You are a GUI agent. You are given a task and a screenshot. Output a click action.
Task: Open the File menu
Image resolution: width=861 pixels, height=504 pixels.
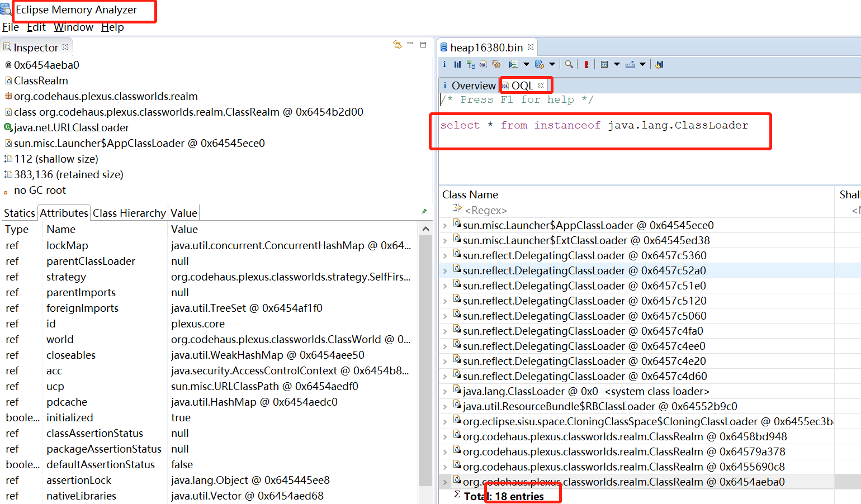(x=11, y=27)
